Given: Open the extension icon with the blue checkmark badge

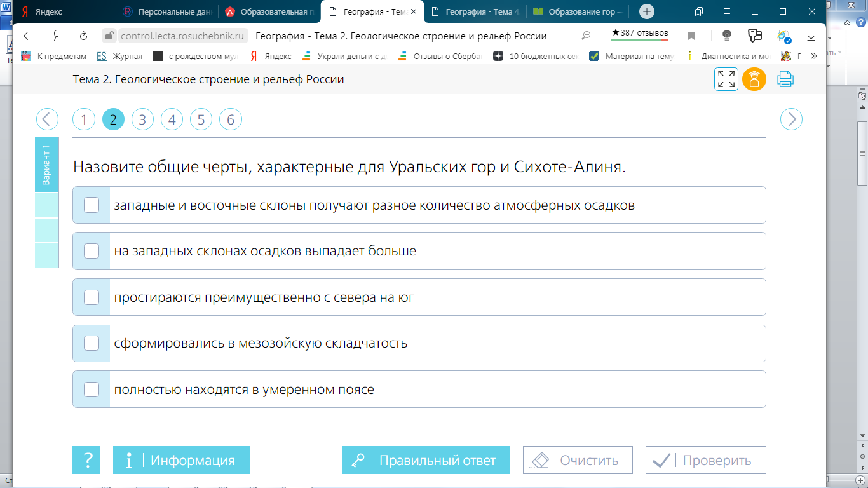Looking at the screenshot, I should 783,36.
